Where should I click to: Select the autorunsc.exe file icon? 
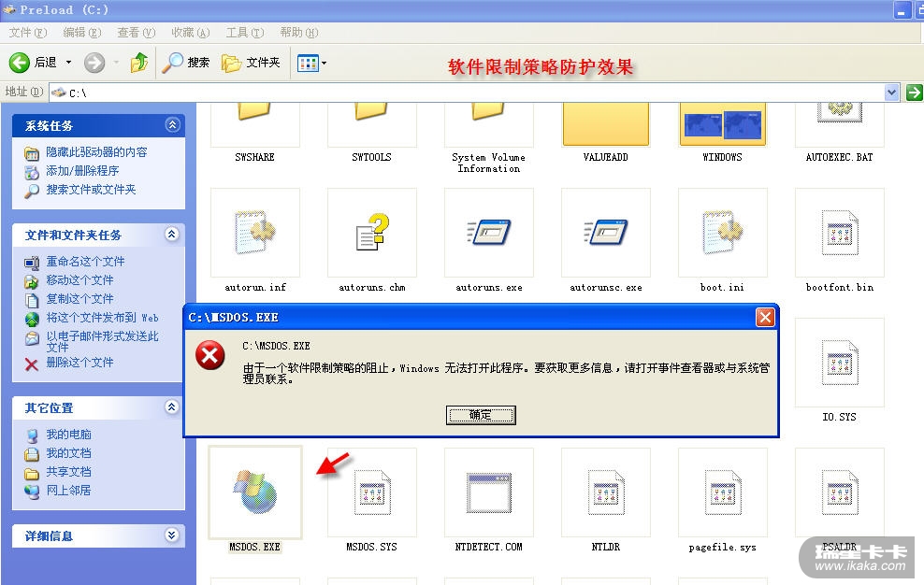coord(606,233)
